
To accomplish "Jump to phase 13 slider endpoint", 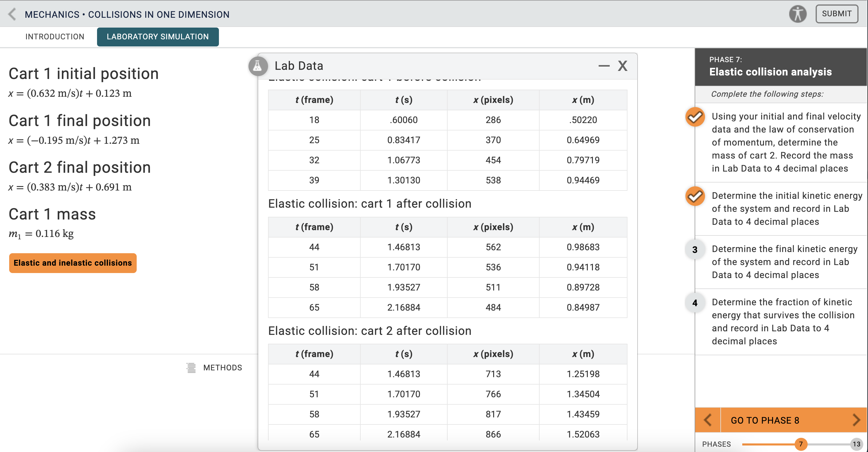I will click(856, 444).
